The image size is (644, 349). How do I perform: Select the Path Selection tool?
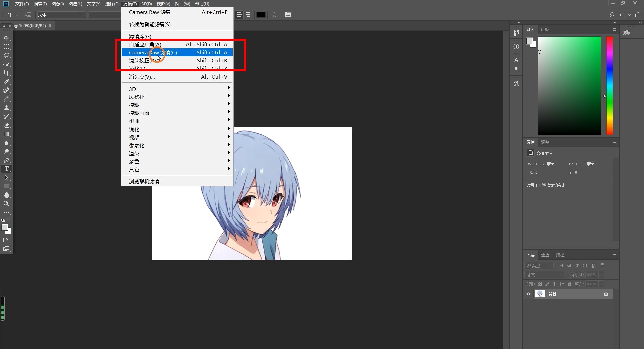coord(6,178)
